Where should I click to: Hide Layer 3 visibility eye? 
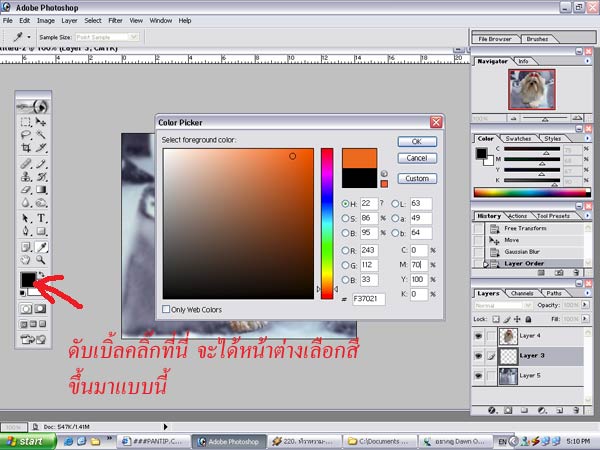(x=478, y=356)
